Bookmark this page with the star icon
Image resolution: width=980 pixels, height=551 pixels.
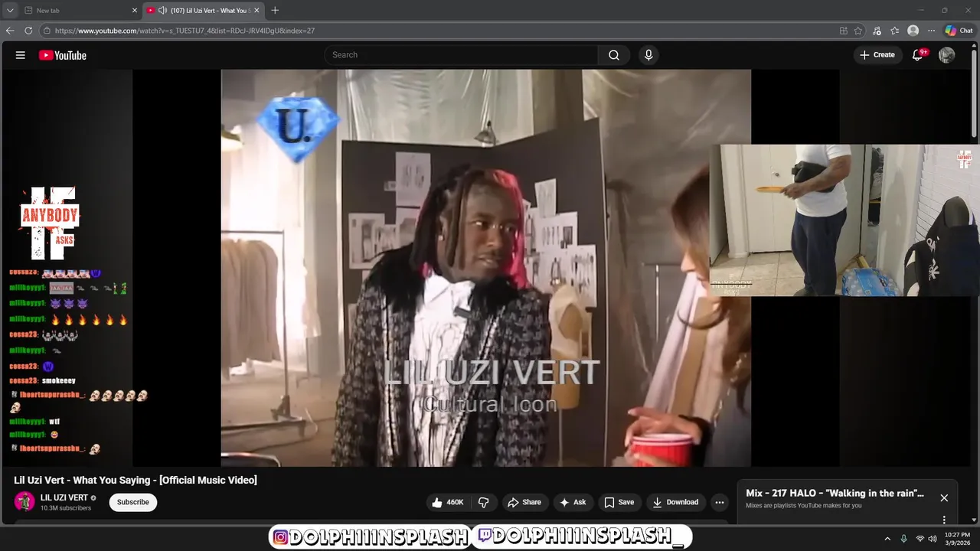858,31
